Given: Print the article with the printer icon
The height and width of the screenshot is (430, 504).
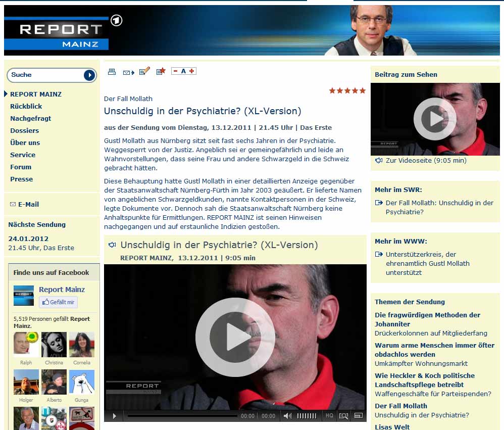Looking at the screenshot, I should click(112, 71).
